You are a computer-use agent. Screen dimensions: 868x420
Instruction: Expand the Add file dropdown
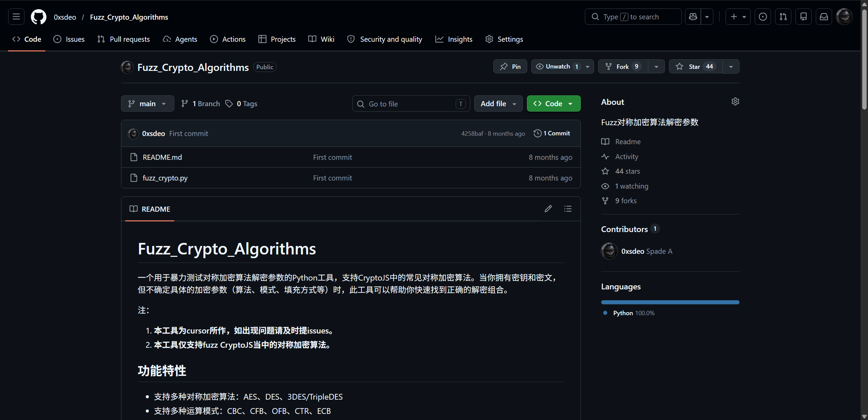tap(498, 103)
